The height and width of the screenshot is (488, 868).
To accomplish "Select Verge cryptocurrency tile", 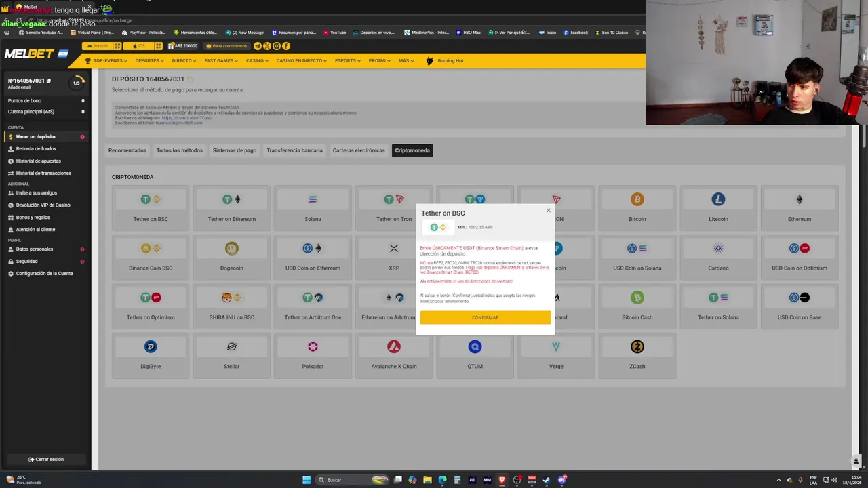I will (556, 354).
